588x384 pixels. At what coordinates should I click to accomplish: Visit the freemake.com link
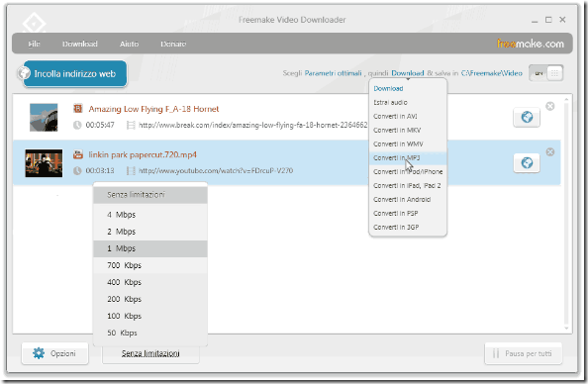(x=531, y=44)
